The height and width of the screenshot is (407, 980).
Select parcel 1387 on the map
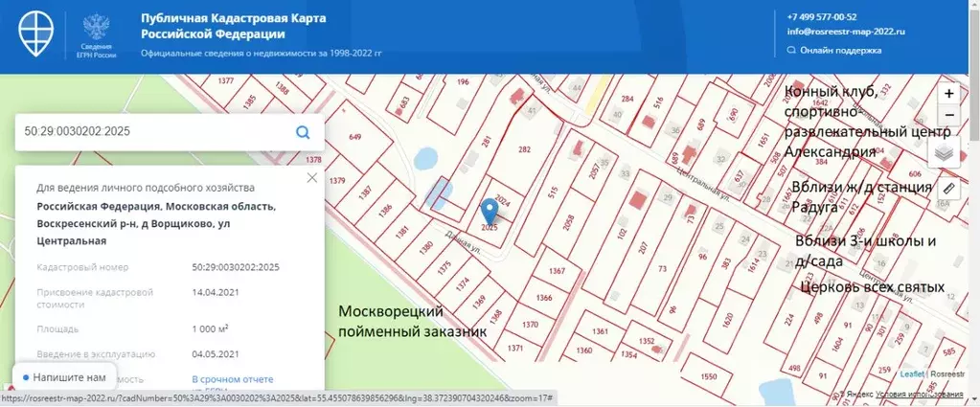(366, 193)
